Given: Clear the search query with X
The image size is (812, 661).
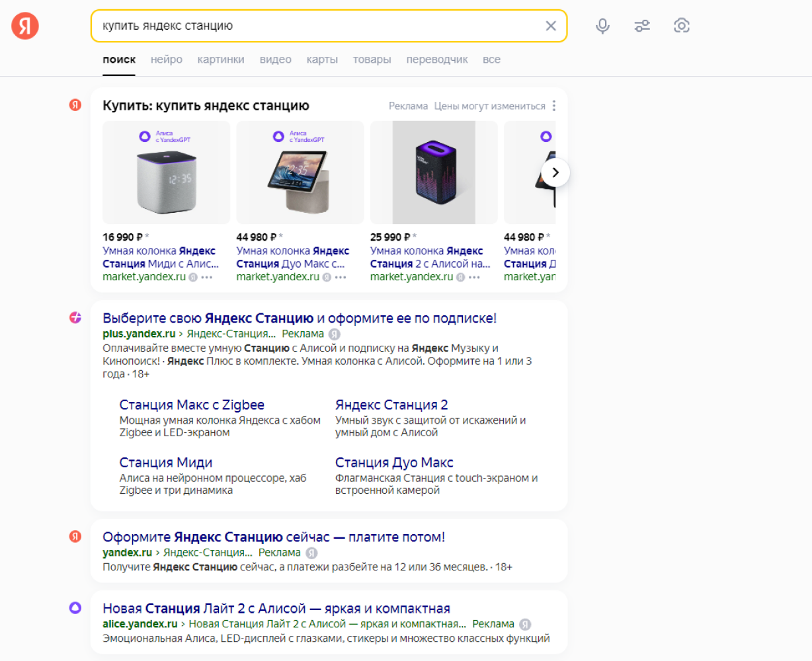Looking at the screenshot, I should [551, 26].
